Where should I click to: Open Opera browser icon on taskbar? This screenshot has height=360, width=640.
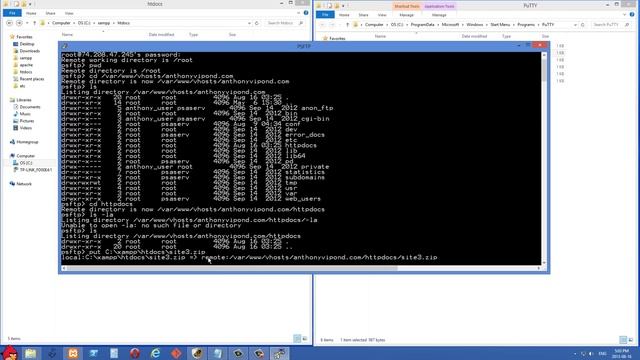pos(135,353)
